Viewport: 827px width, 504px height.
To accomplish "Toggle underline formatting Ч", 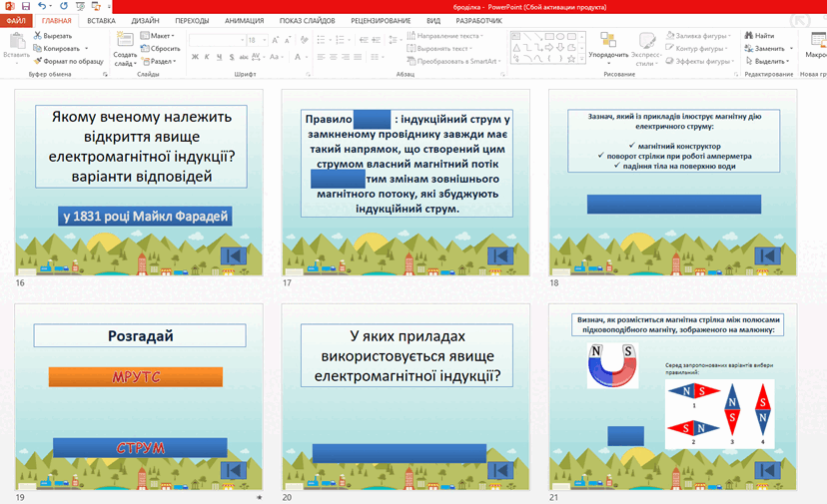I will 219,57.
